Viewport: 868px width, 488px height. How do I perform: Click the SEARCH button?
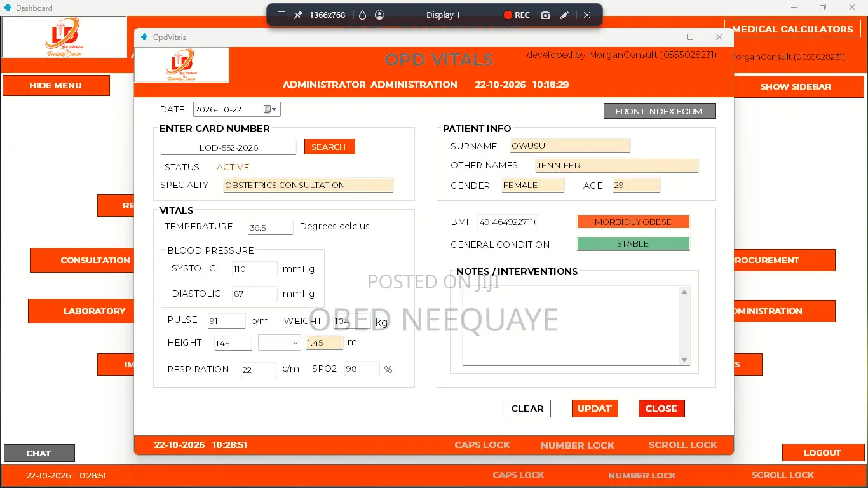[x=329, y=147]
